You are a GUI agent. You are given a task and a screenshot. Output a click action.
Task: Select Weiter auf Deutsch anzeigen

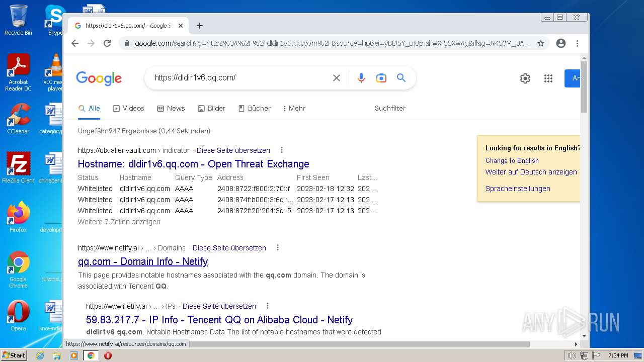click(x=531, y=172)
